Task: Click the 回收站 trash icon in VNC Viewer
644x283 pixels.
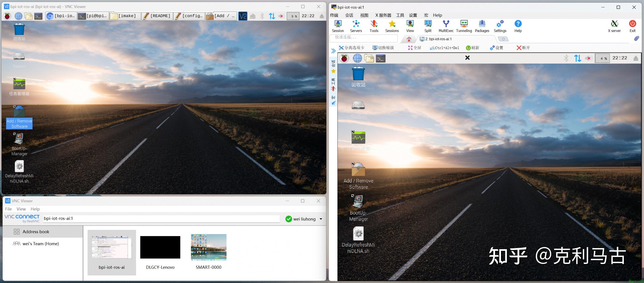Action: tap(19, 32)
